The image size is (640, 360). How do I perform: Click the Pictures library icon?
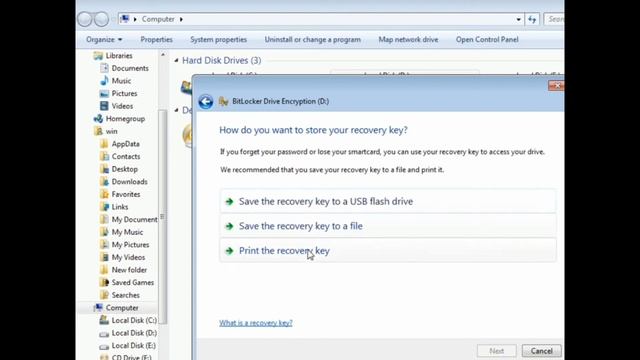click(104, 93)
